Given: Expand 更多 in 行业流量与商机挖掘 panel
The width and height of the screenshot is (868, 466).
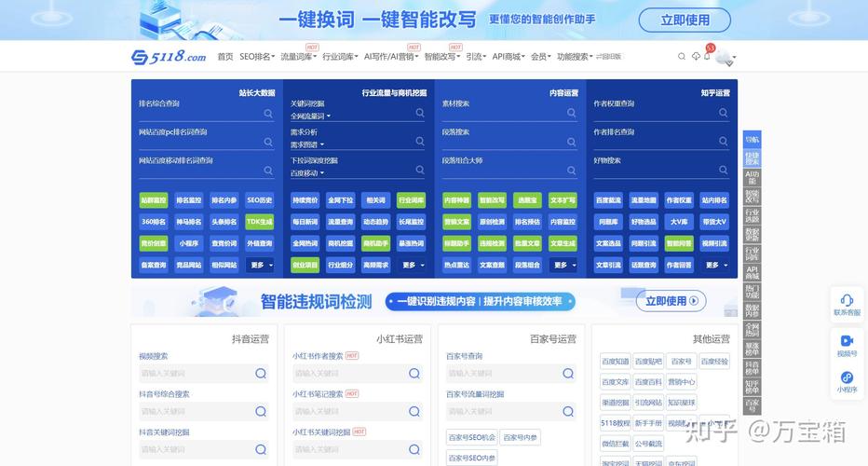Looking at the screenshot, I should pyautogui.click(x=413, y=265).
